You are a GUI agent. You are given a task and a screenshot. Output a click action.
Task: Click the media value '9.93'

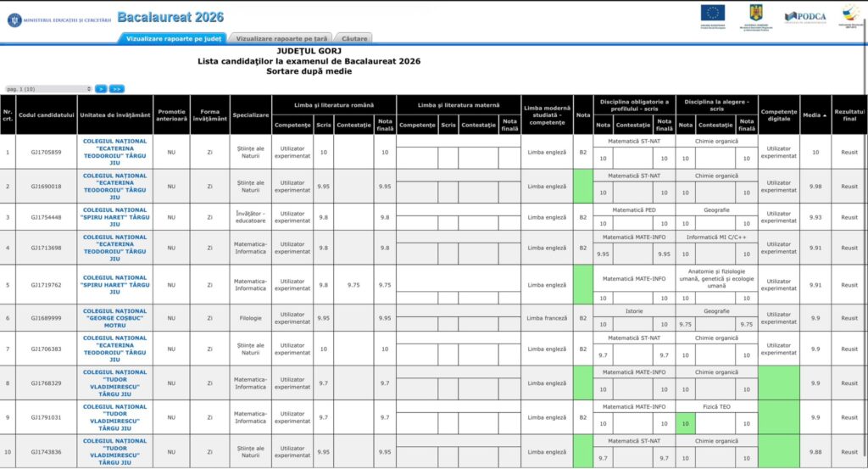(815, 217)
